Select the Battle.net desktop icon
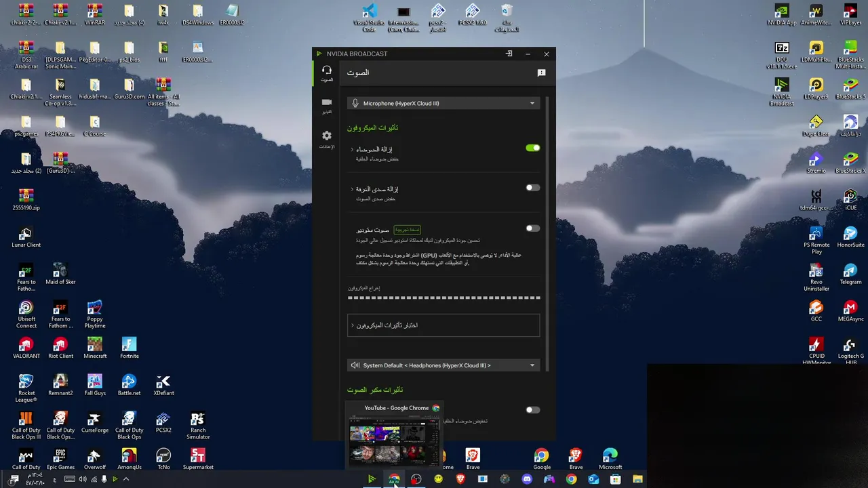The width and height of the screenshot is (868, 488). tap(129, 385)
